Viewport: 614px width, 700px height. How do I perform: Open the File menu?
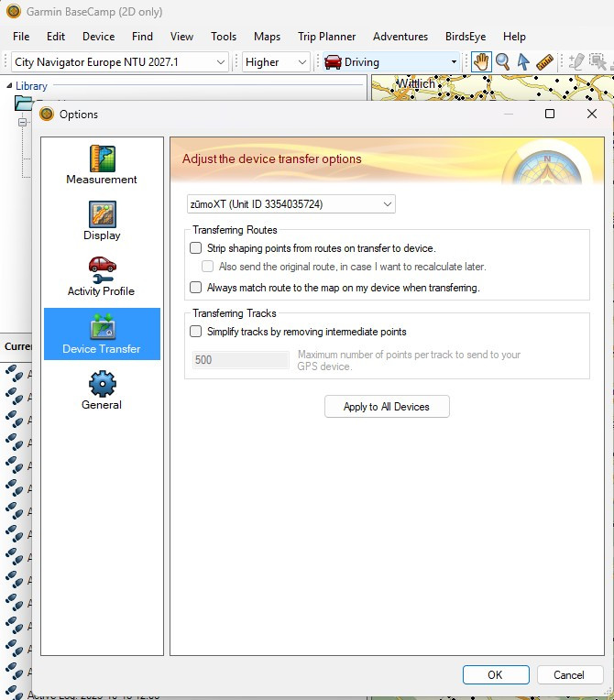pos(21,36)
